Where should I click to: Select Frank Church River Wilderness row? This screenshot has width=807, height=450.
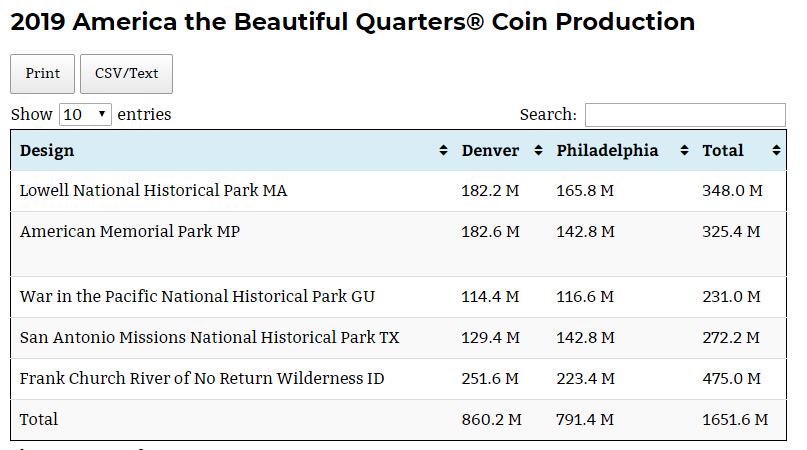pyautogui.click(x=202, y=379)
